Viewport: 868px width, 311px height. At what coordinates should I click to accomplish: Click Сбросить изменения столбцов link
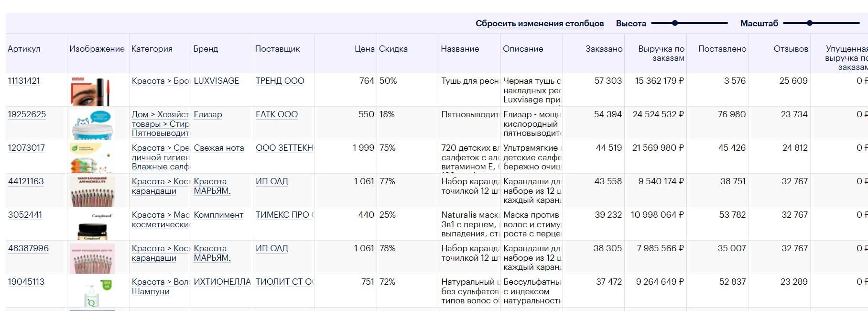point(540,23)
